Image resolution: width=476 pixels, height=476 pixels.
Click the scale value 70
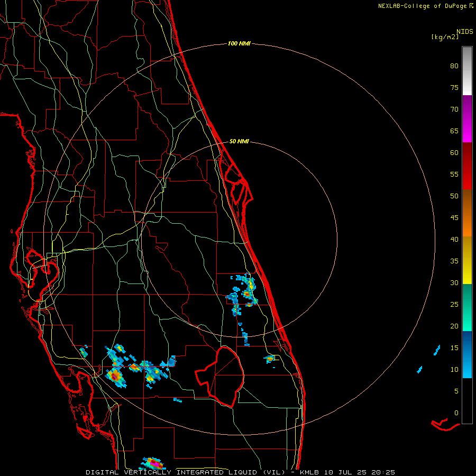454,109
